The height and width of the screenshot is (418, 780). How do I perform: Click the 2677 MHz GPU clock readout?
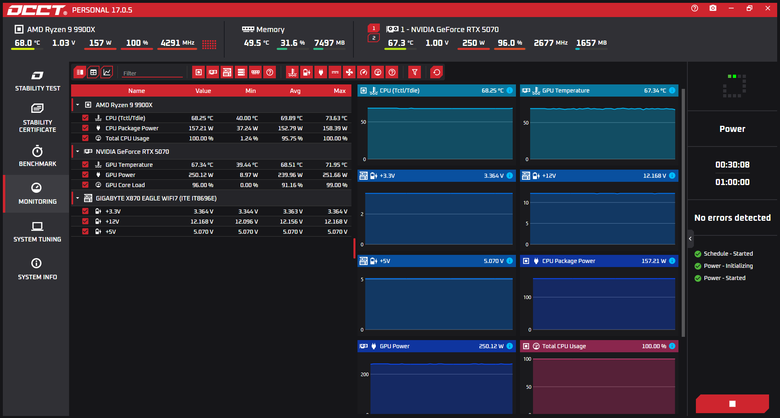[x=551, y=43]
